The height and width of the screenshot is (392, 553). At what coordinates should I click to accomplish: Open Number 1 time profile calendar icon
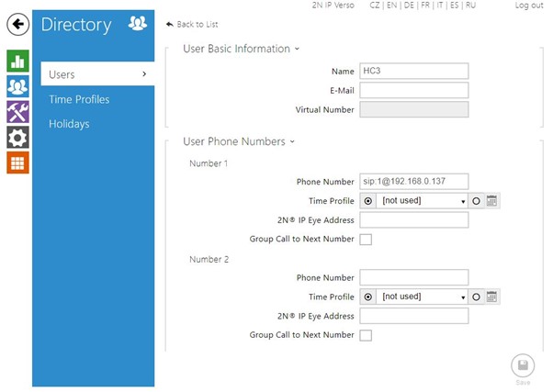pyautogui.click(x=491, y=200)
